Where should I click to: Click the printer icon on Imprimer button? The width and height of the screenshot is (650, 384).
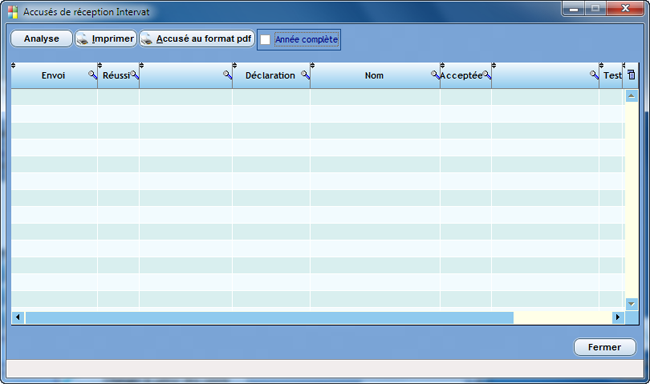82,39
